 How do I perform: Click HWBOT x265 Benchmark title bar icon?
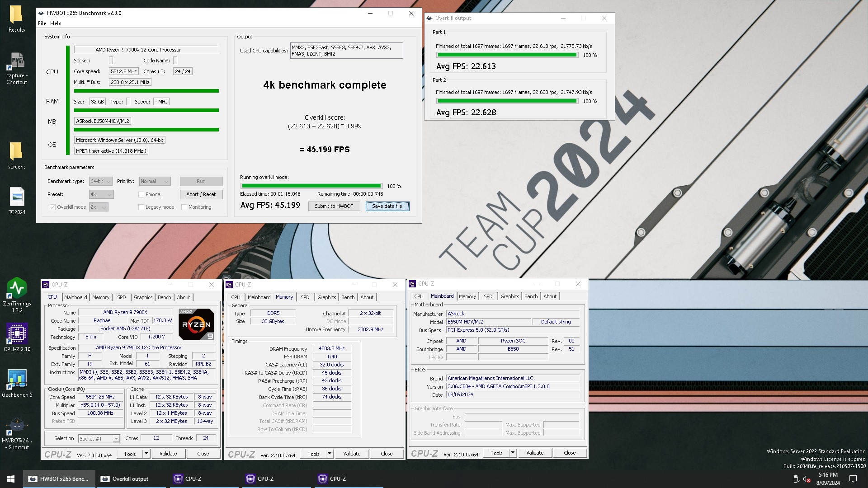pos(42,13)
